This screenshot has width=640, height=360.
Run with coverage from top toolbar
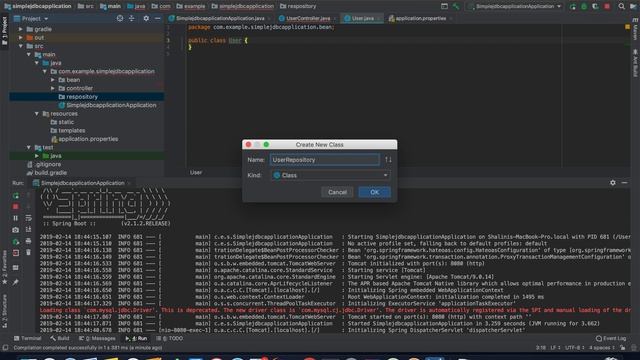[x=596, y=6]
